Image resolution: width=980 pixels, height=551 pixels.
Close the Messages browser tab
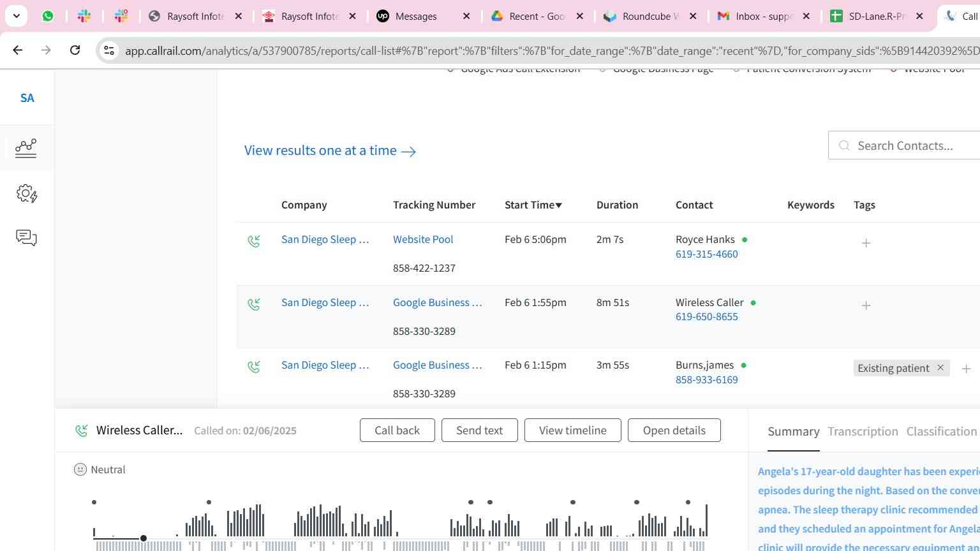click(466, 17)
